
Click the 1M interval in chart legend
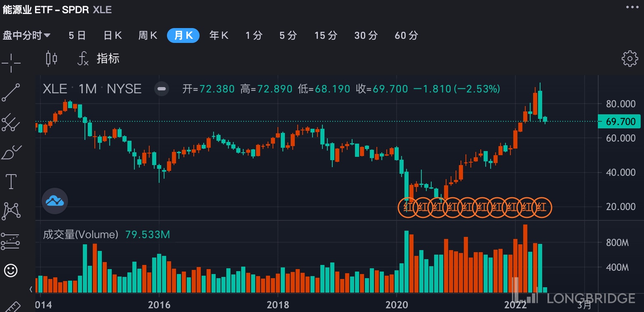click(87, 89)
